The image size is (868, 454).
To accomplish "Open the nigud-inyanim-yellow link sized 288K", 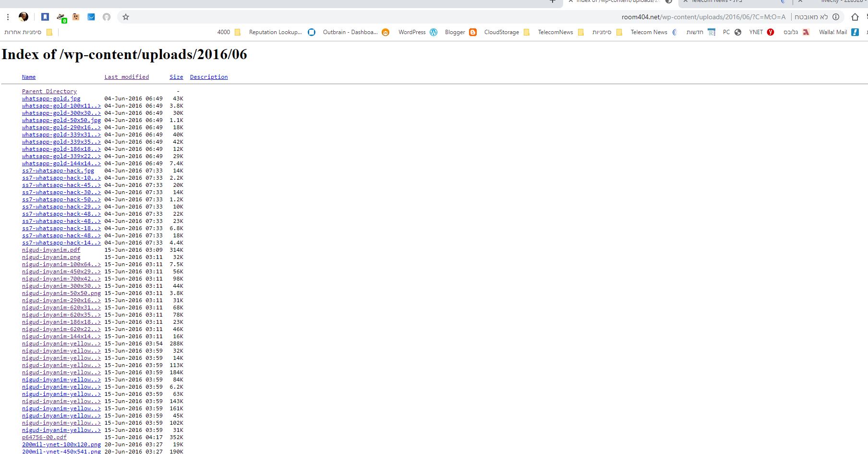I will tap(61, 344).
